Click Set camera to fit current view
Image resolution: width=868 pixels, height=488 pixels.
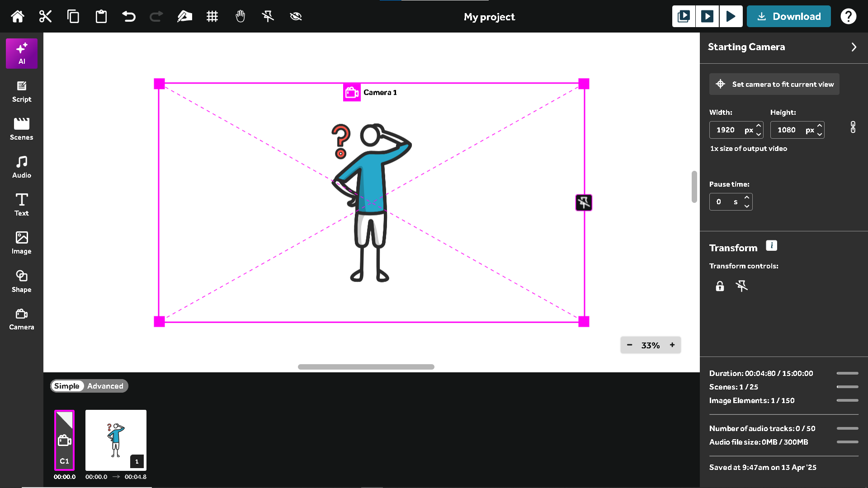coord(774,84)
